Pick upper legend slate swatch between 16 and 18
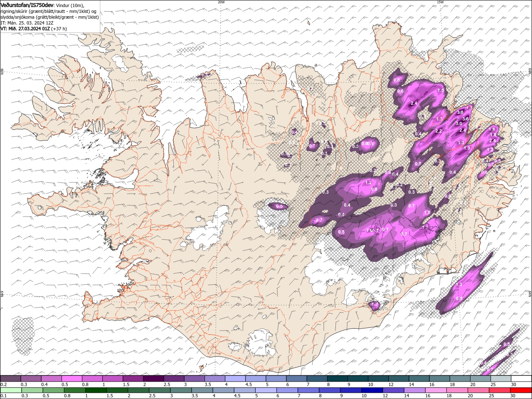Image resolution: width=532 pixels, height=399 pixels. [439, 379]
